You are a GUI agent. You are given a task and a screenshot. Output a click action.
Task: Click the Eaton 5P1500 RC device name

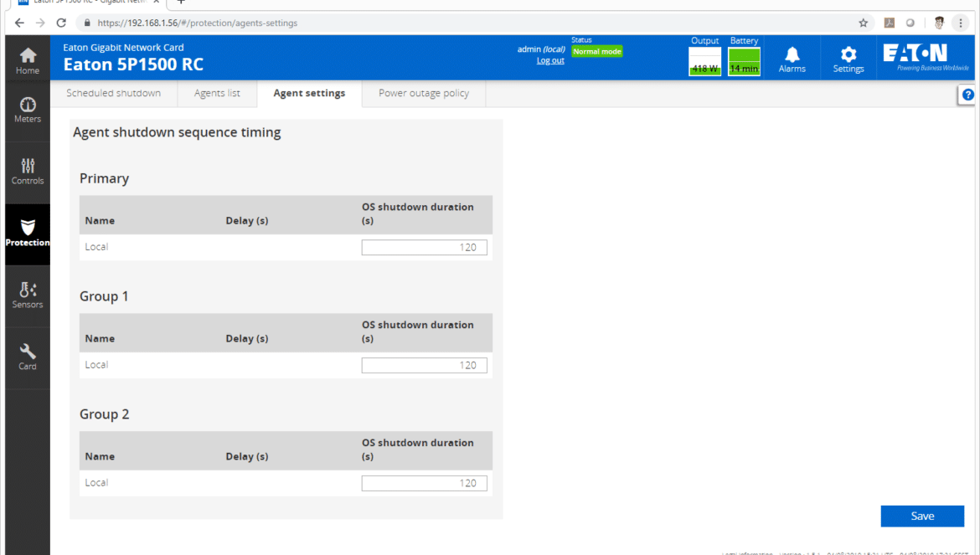tap(133, 64)
